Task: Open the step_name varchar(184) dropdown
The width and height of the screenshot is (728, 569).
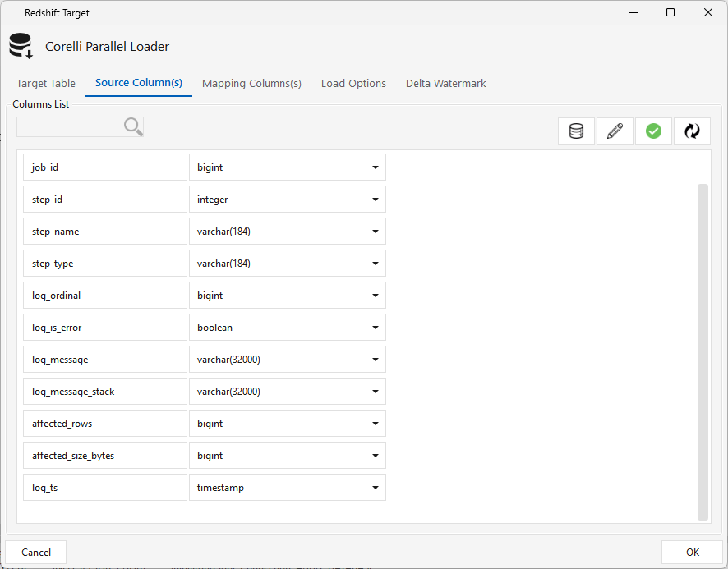Action: [288, 231]
